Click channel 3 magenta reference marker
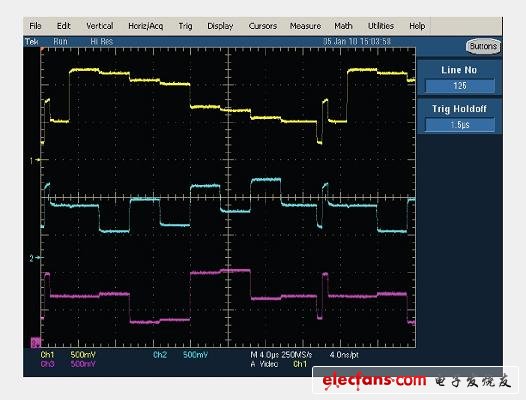The height and width of the screenshot is (400, 526). click(x=35, y=342)
